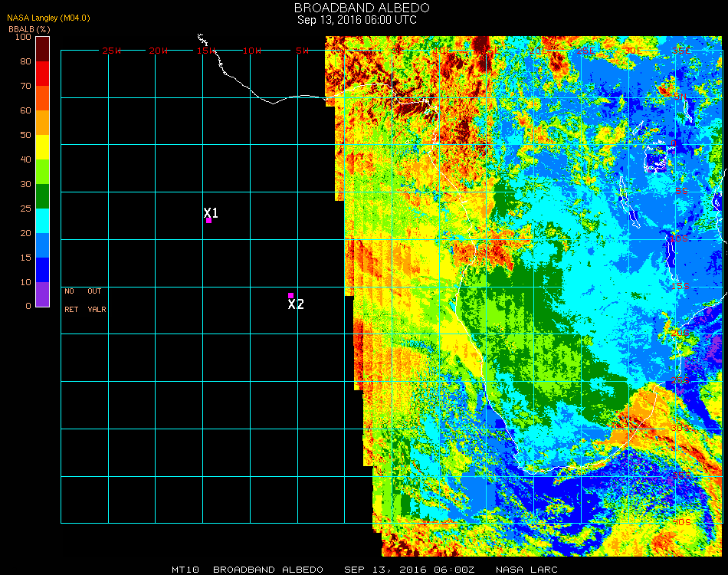This screenshot has width=728, height=575.
Task: Click the purple 0-10 legend band
Action: point(43,294)
